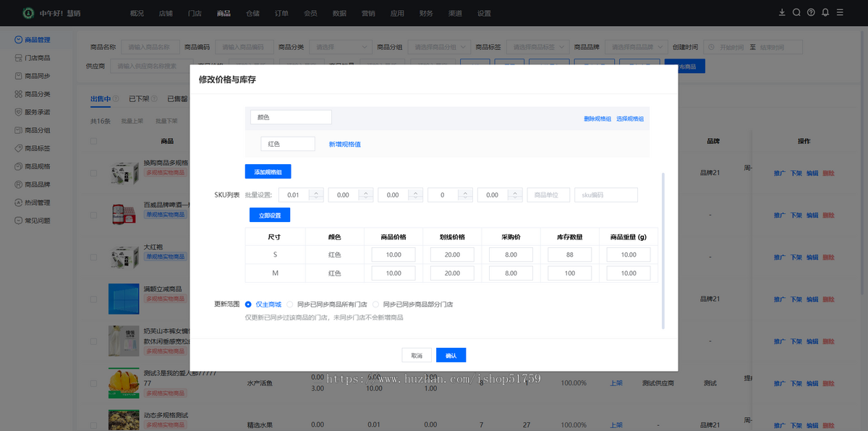
Task: Click the dialog's vertical scrollbar
Action: pyautogui.click(x=663, y=249)
